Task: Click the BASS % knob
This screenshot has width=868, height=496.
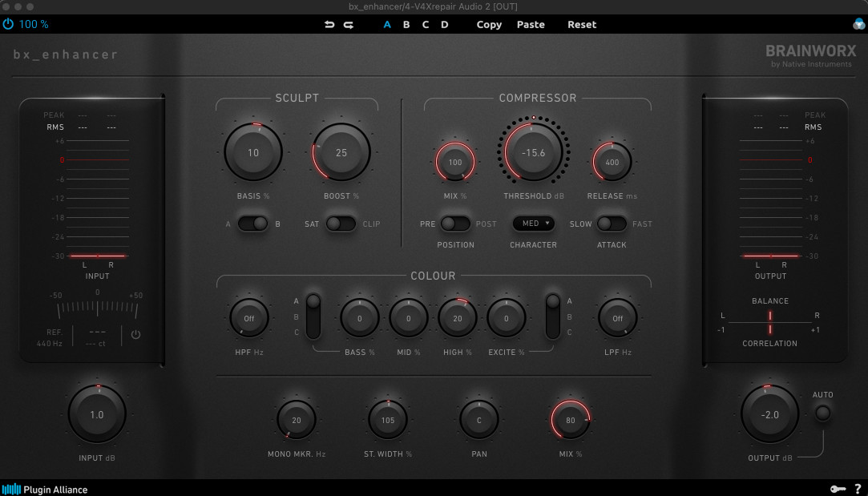Action: click(359, 318)
